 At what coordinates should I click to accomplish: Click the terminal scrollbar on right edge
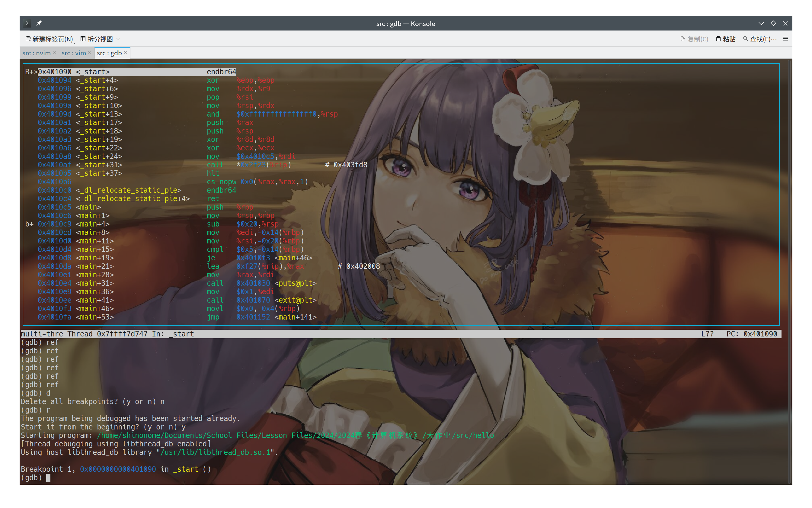pyautogui.click(x=789, y=269)
